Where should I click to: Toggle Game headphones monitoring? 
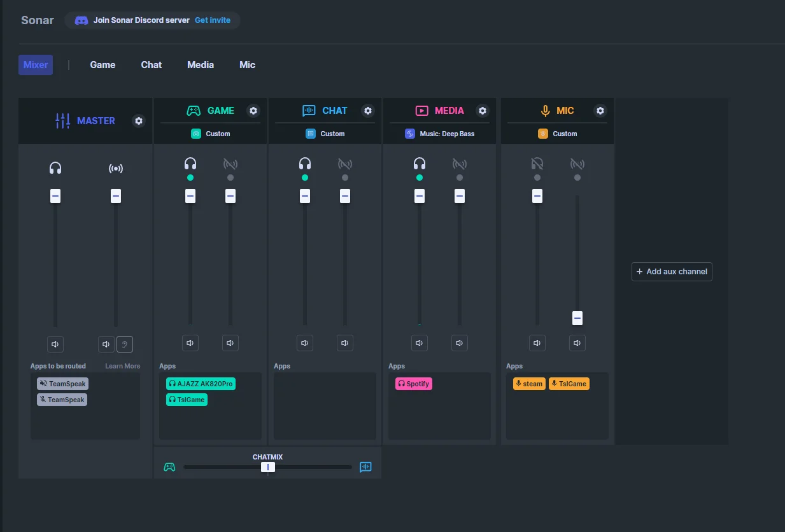pos(190,164)
